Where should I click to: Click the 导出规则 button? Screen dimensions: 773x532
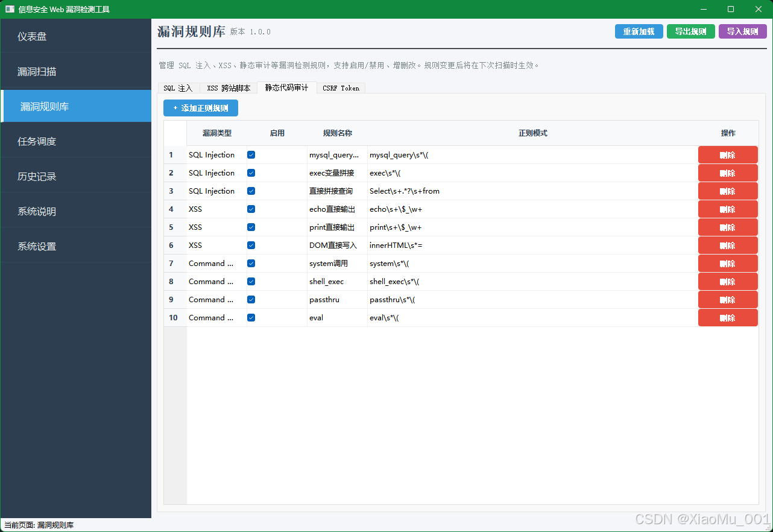[691, 31]
